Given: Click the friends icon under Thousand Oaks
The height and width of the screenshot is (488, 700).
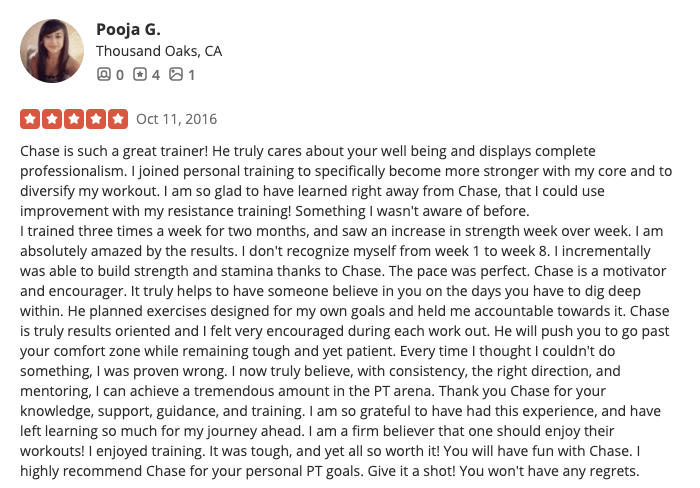Looking at the screenshot, I should pyautogui.click(x=104, y=74).
